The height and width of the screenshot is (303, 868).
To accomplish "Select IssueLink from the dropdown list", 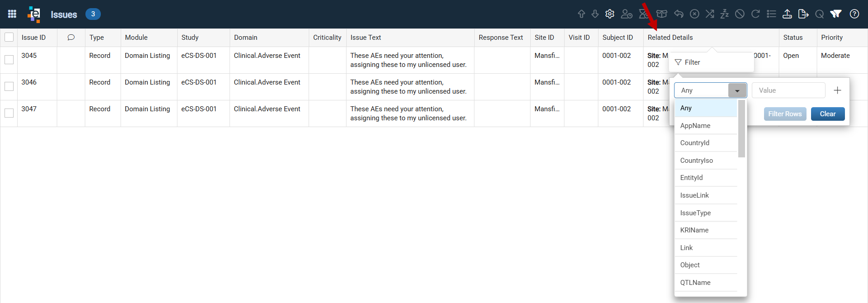I will (706, 195).
